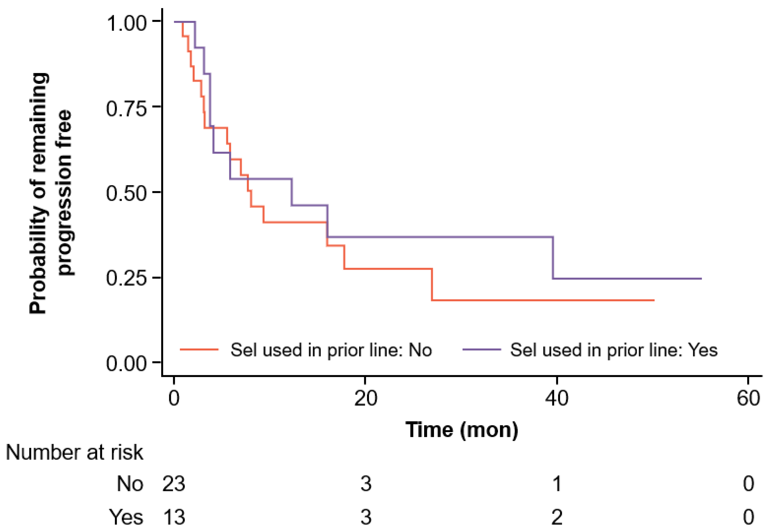Viewport: 771px width, 532px height.
Task: Click the purple legend line swatch
Action: (482, 350)
